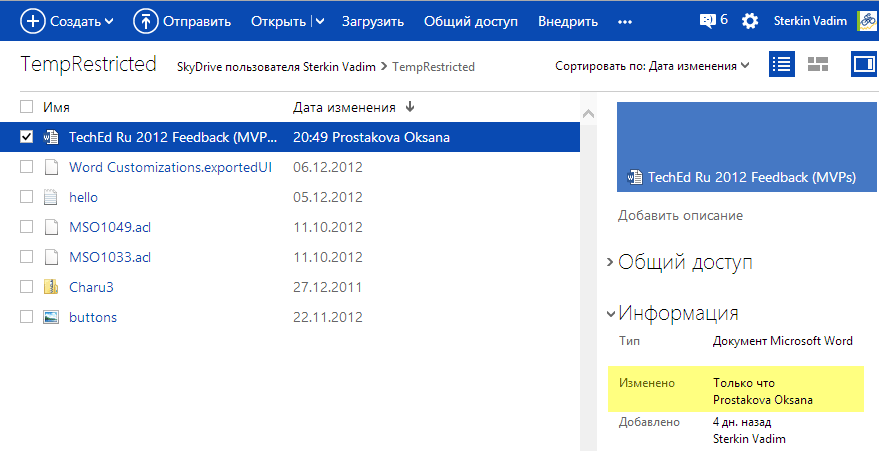
Task: Click the Загрузить menu item
Action: point(373,22)
